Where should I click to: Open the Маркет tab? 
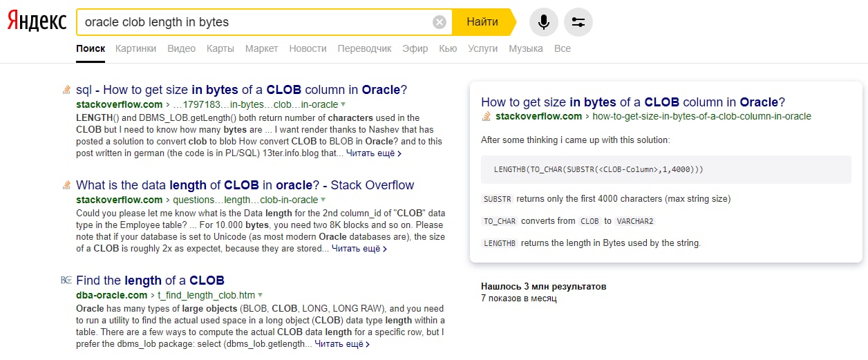(262, 48)
